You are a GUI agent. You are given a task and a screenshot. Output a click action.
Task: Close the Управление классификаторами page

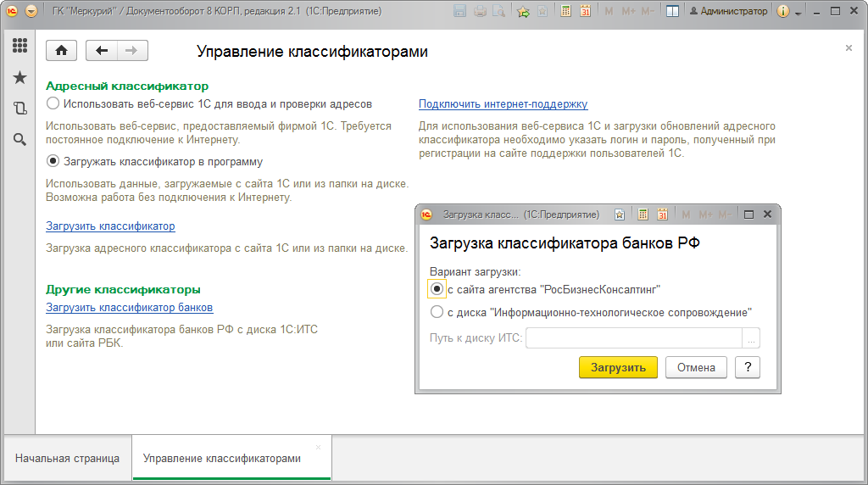[849, 48]
